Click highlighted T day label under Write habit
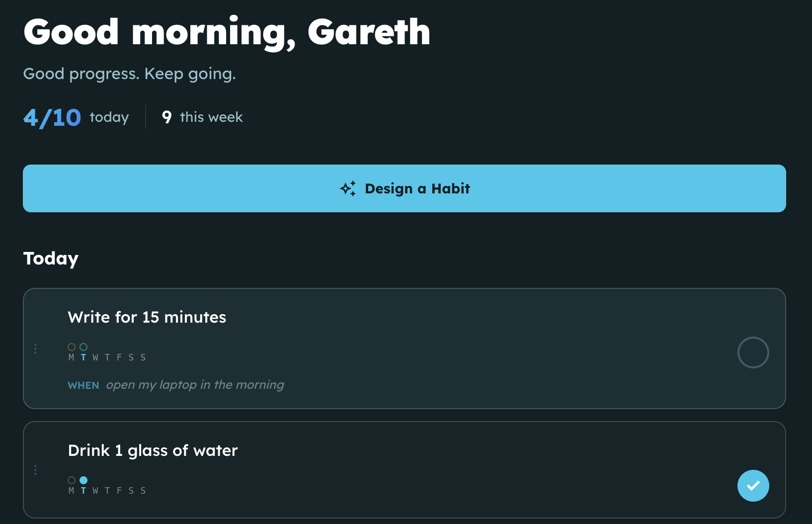Image resolution: width=812 pixels, height=524 pixels. pos(83,357)
